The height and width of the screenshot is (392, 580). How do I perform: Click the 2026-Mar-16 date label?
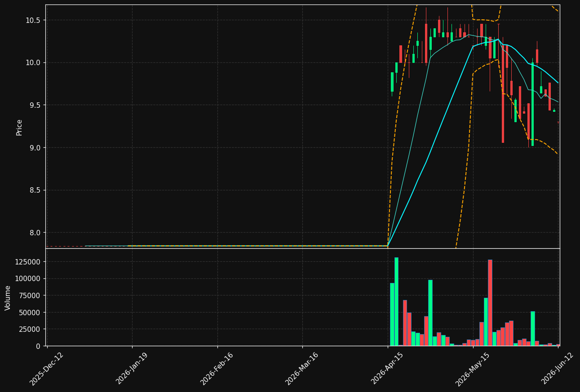point(302,369)
